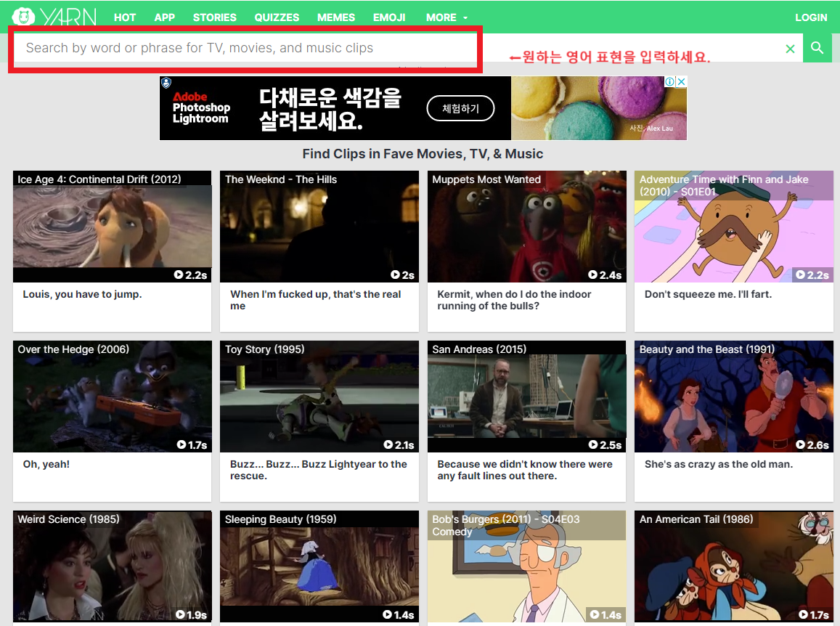Screen dimensions: 840x626
Task: Click the 1.4s play badge on Sleeping Beauty clip
Action: pos(398,615)
